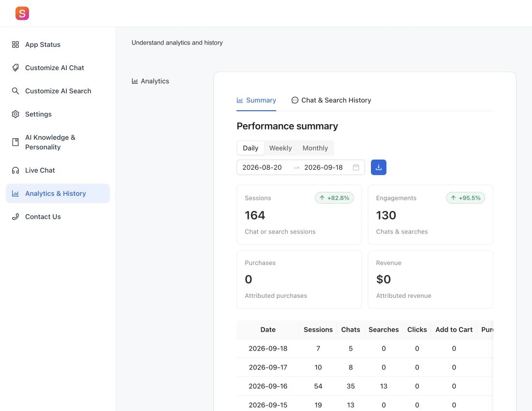Open App Status in the sidebar
532x411 pixels.
(x=58, y=44)
